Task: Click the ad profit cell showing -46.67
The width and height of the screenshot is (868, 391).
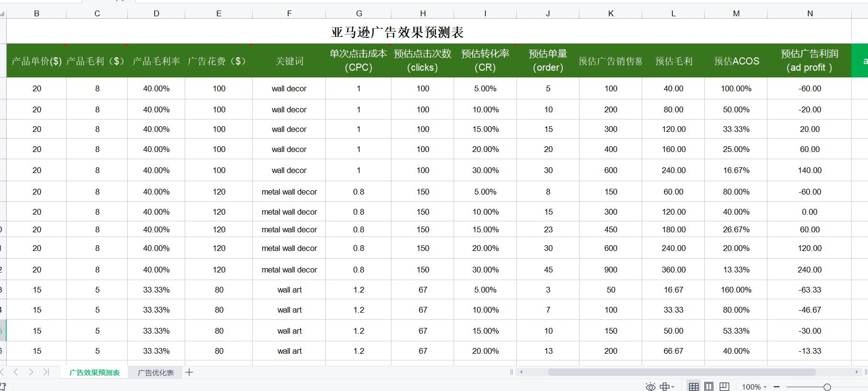Action: 810,310
